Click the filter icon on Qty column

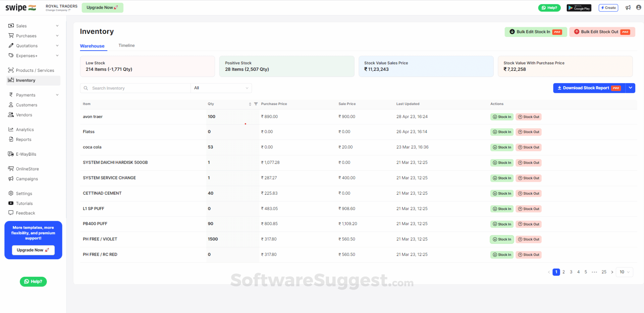click(x=256, y=104)
